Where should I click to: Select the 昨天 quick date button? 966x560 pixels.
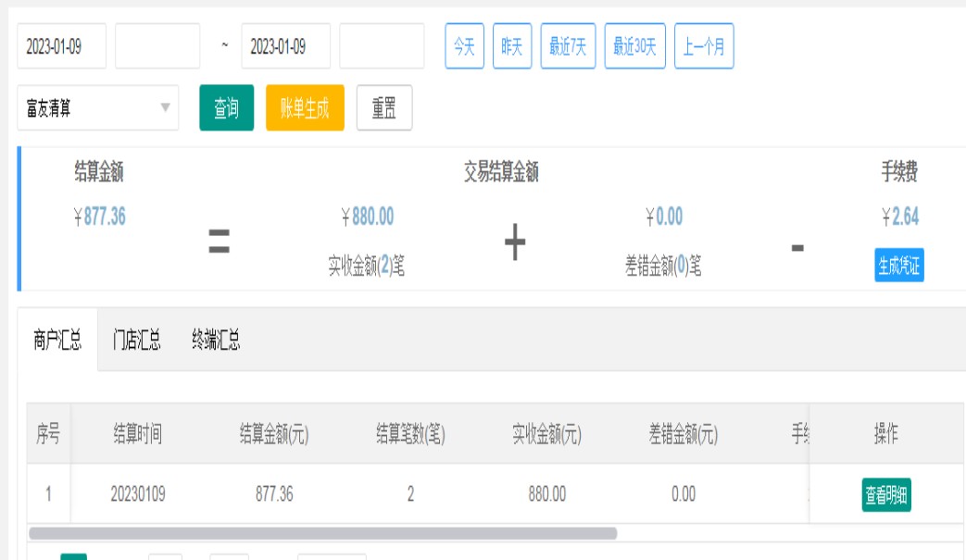(x=512, y=46)
